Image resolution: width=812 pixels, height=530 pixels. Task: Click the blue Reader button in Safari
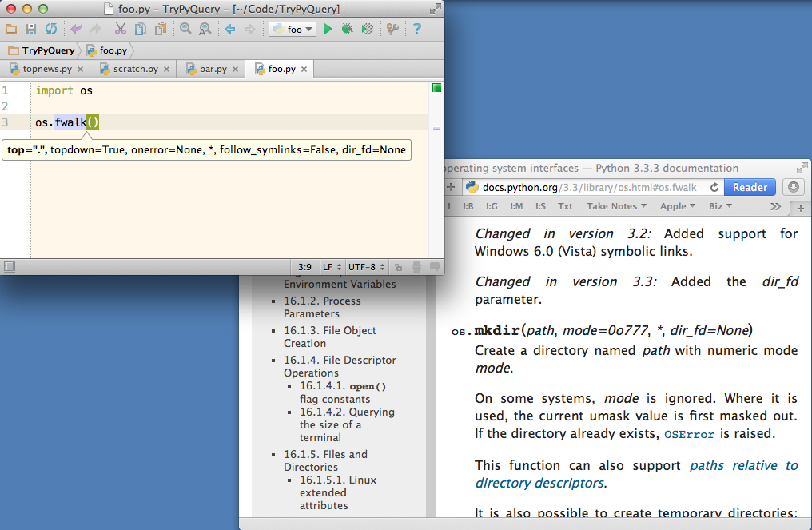click(x=750, y=188)
